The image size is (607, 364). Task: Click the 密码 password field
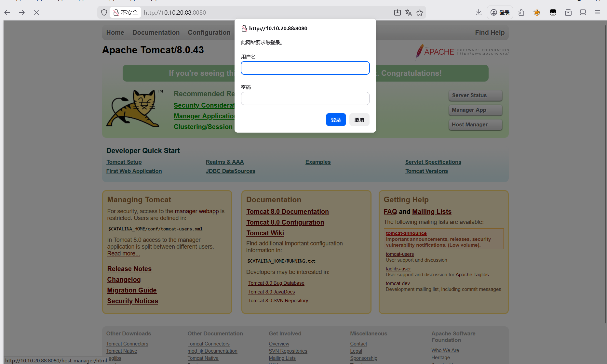[x=305, y=98]
